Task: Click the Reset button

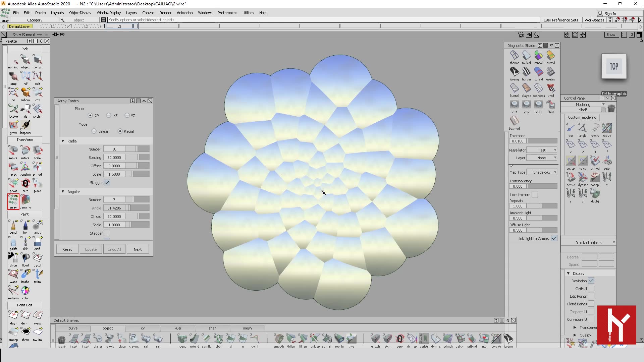Action: (x=67, y=249)
